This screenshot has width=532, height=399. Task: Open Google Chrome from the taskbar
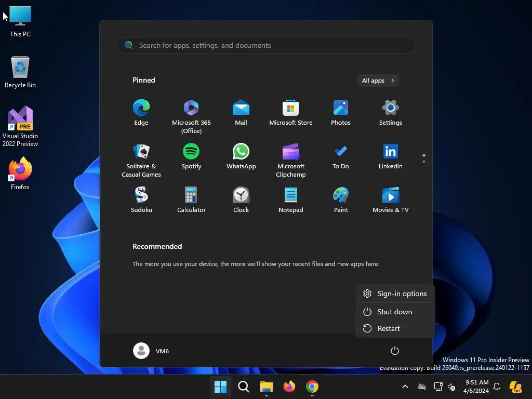pyautogui.click(x=312, y=387)
